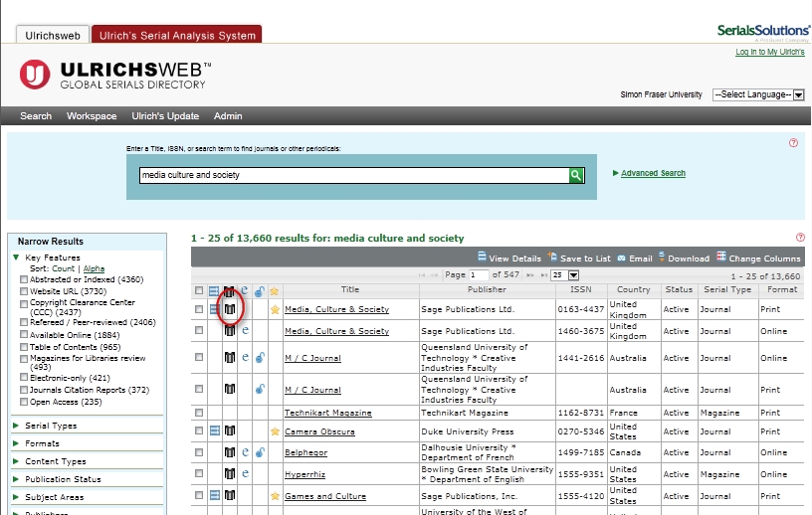812x515 pixels.
Task: Click the Change Columns toolbar icon
Action: (720, 257)
